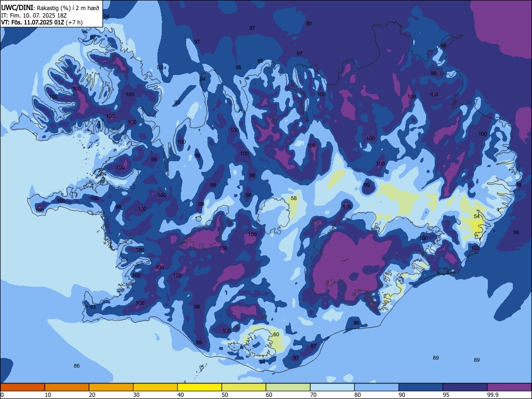Image resolution: width=532 pixels, height=399 pixels.
Task: Click the legend tick label '80'
Action: tap(358, 395)
